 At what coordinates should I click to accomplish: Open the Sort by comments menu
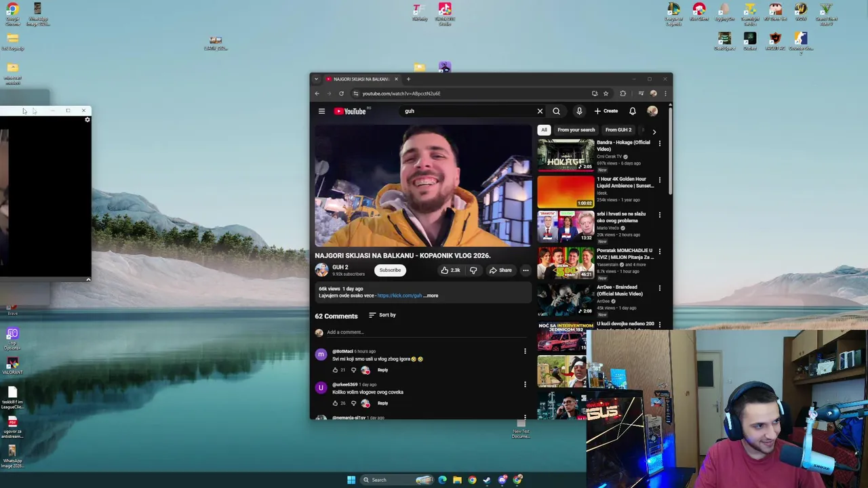tap(382, 315)
